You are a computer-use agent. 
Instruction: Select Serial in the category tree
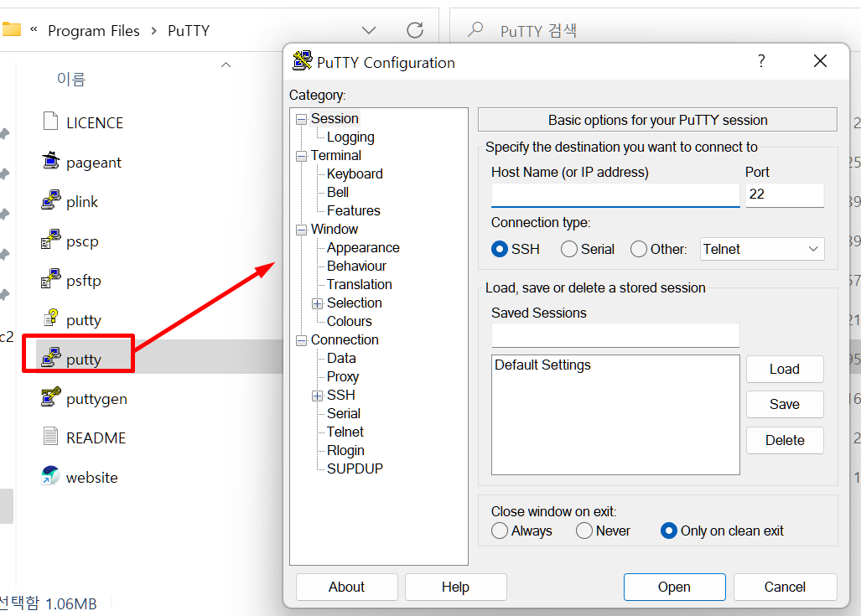click(x=344, y=413)
